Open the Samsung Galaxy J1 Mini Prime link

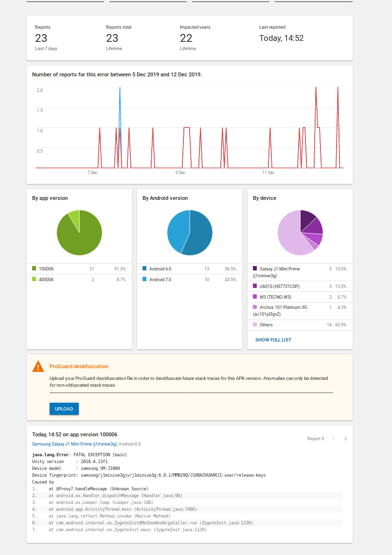tap(74, 444)
